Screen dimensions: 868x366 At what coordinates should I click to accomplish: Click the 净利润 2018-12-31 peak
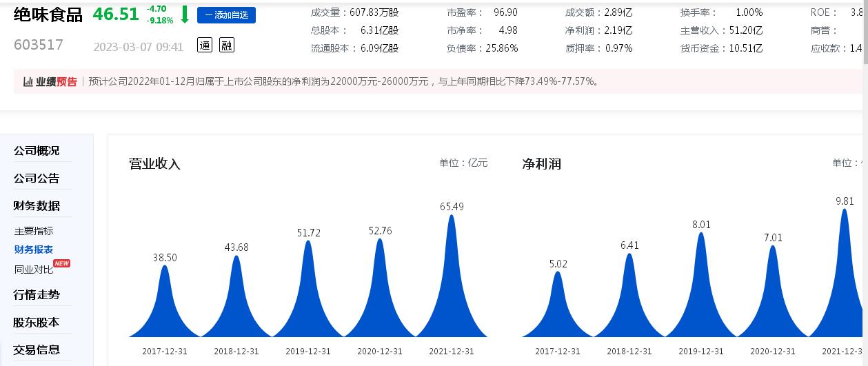coord(629,295)
